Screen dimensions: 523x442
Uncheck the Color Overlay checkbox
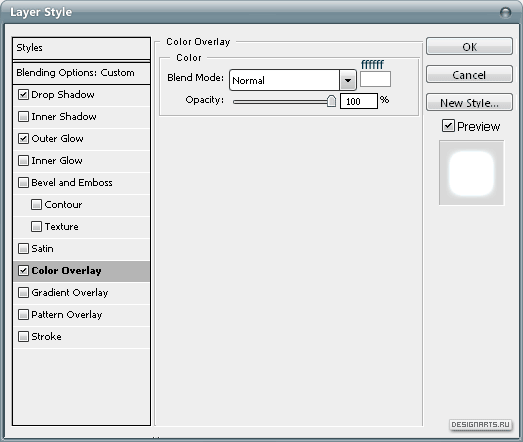[x=23, y=271]
